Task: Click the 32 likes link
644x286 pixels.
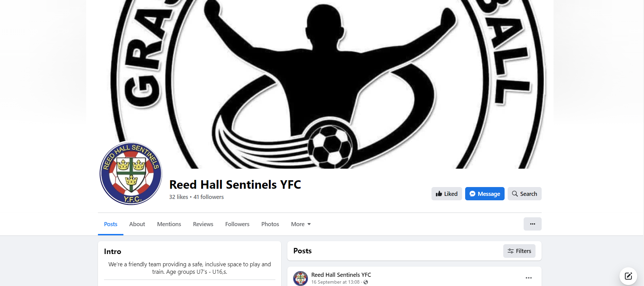Action: (x=179, y=197)
